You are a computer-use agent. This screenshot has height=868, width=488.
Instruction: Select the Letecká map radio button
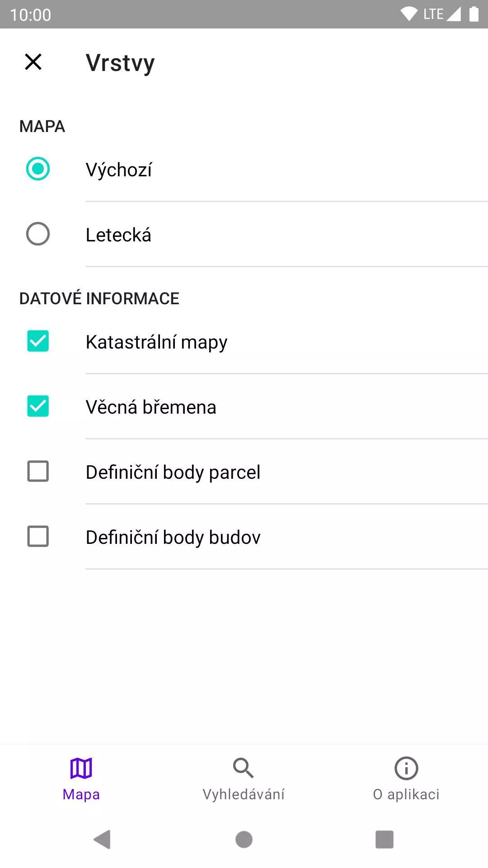click(x=38, y=234)
